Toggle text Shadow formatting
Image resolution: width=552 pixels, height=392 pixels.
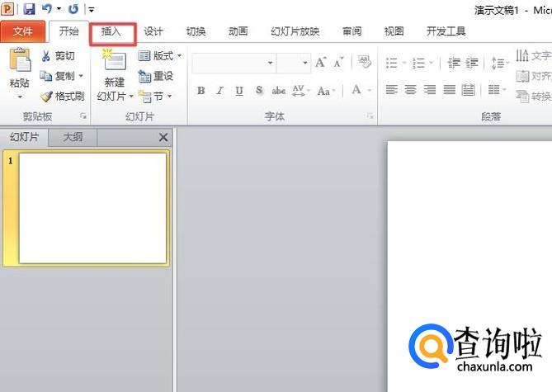pyautogui.click(x=259, y=91)
